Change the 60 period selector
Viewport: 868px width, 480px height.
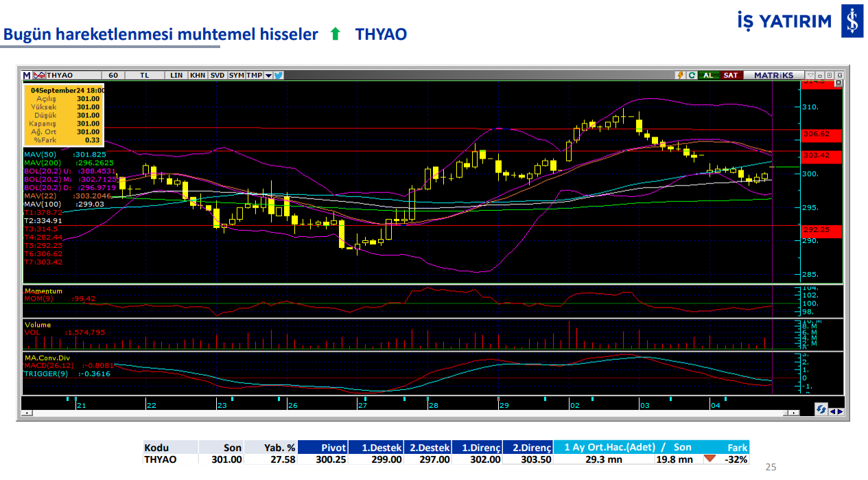(113, 75)
